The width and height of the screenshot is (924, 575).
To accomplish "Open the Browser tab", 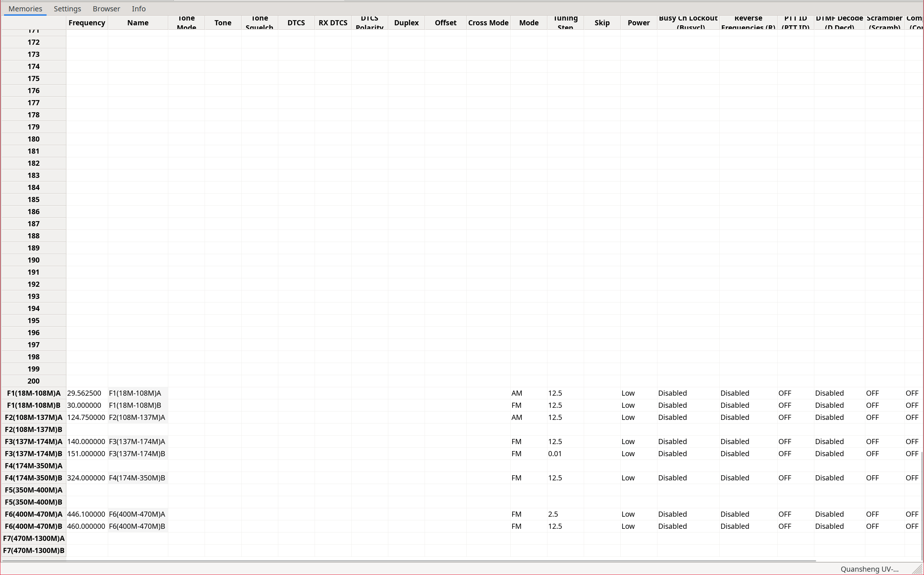I will [106, 8].
